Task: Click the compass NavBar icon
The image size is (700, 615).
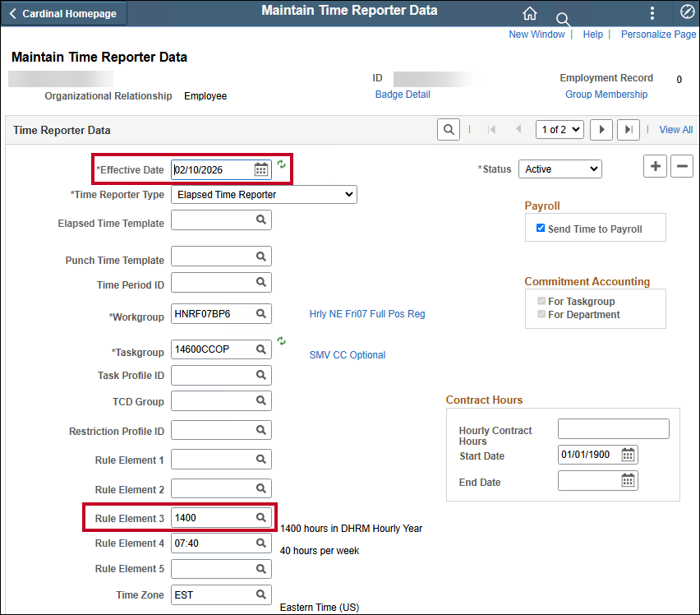Action: tap(688, 13)
